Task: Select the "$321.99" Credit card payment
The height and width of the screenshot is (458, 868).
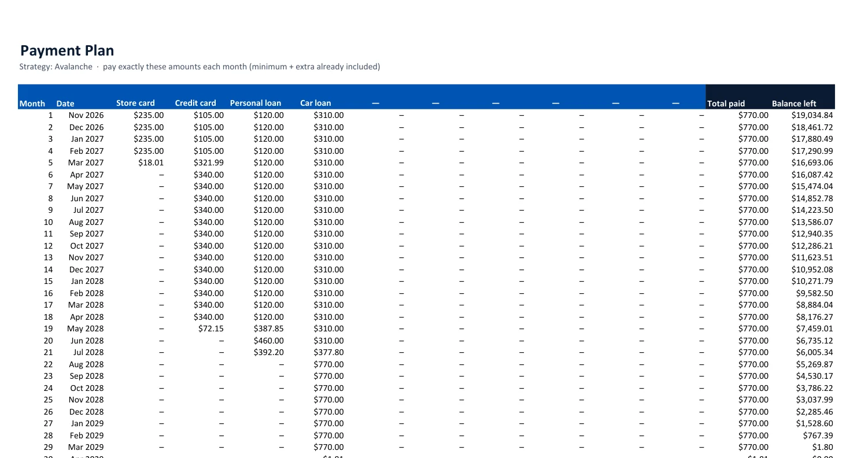Action: tap(209, 163)
